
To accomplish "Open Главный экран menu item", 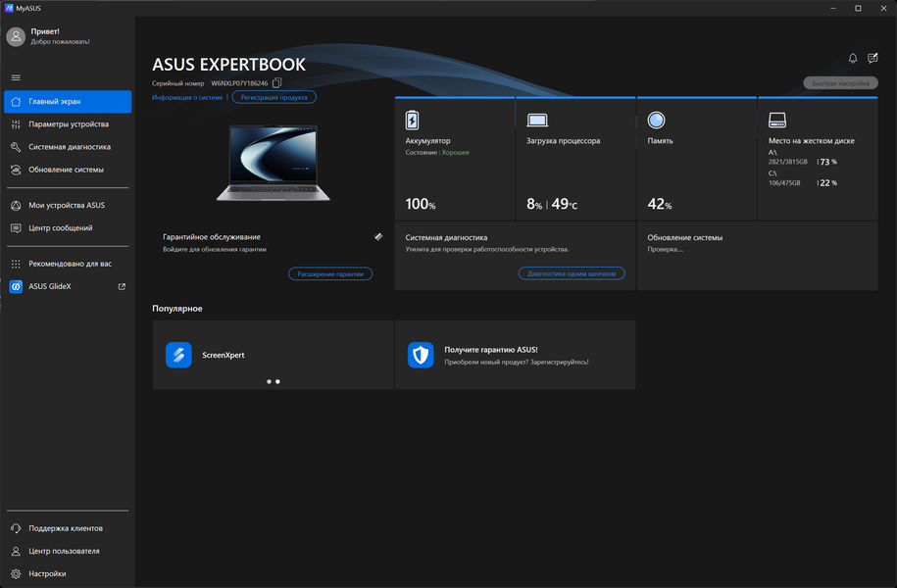I will pyautogui.click(x=68, y=101).
